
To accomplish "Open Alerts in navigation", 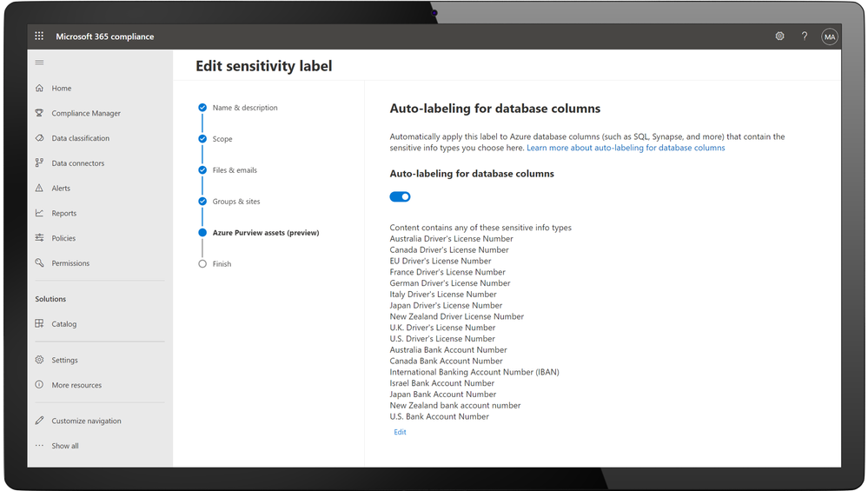I will pyautogui.click(x=61, y=188).
